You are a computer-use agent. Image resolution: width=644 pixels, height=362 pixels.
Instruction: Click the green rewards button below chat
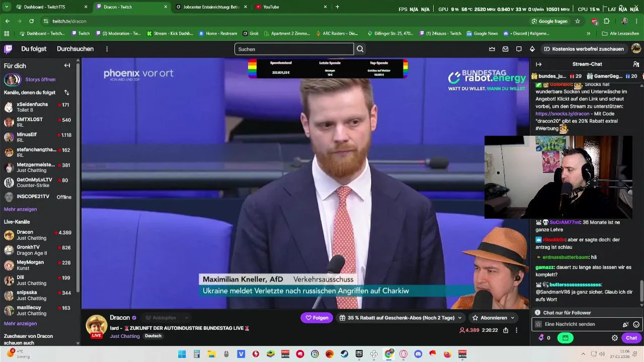pyautogui.click(x=565, y=338)
